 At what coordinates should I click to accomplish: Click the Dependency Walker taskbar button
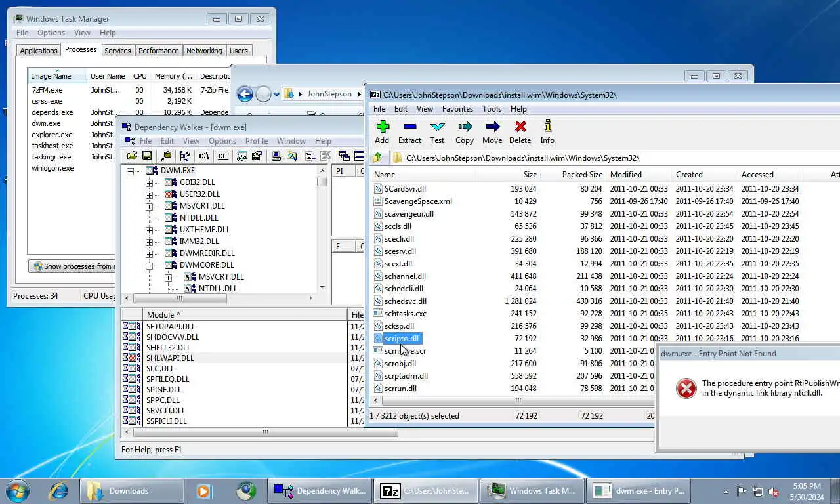pyautogui.click(x=319, y=490)
